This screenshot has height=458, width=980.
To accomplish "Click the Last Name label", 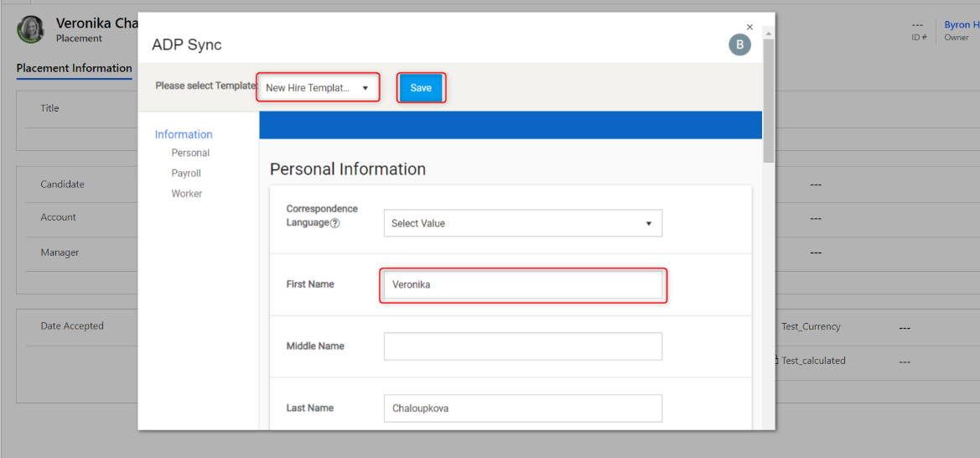I will (x=310, y=408).
